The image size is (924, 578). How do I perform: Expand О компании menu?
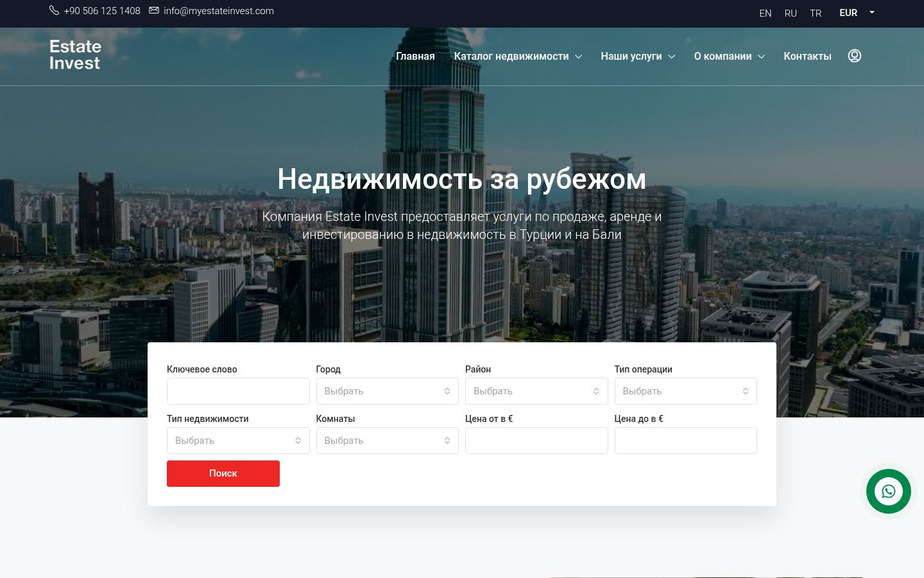[x=729, y=57]
